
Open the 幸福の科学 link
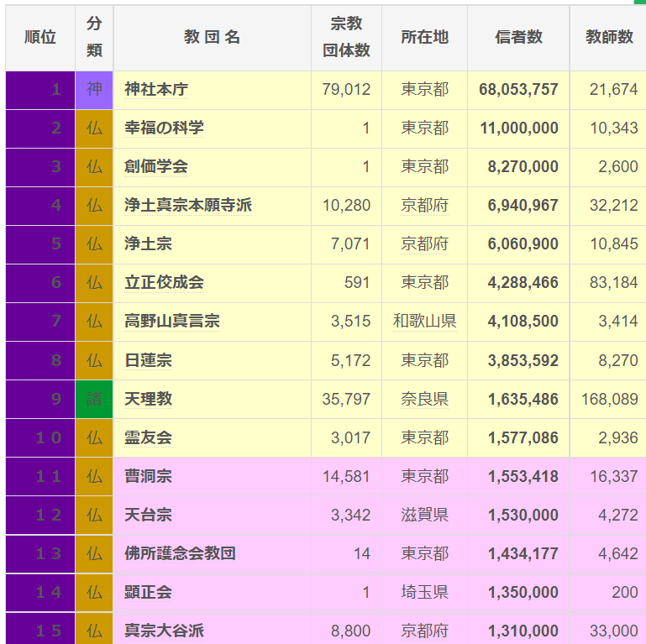tap(164, 128)
